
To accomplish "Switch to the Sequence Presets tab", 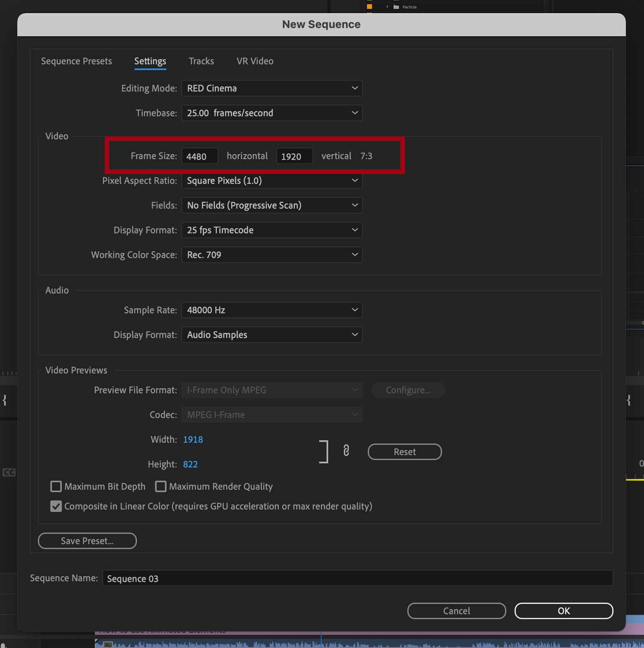I will coord(76,61).
